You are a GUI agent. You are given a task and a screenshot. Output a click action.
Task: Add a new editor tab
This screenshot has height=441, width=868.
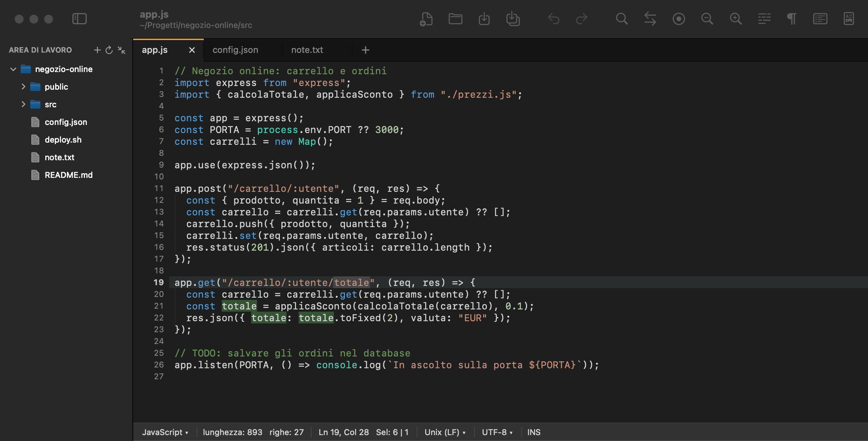365,50
